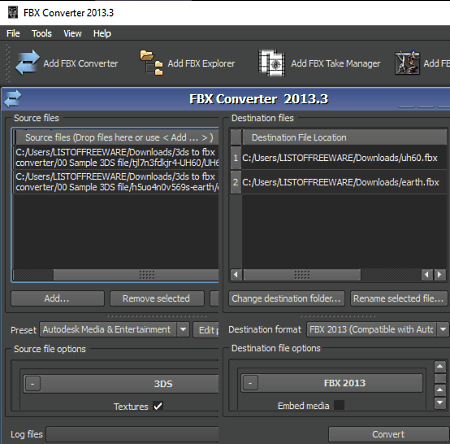Click destination list far right scroll arrow
Viewport: 450px width, 444px height.
[x=440, y=275]
